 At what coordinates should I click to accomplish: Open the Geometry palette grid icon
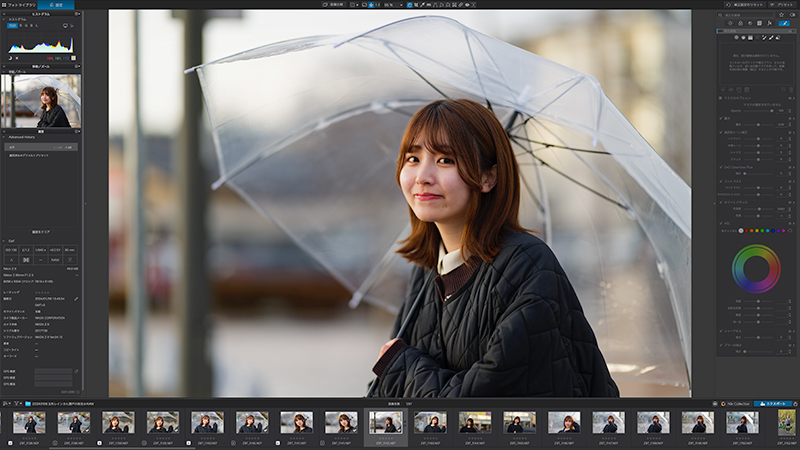(x=759, y=23)
